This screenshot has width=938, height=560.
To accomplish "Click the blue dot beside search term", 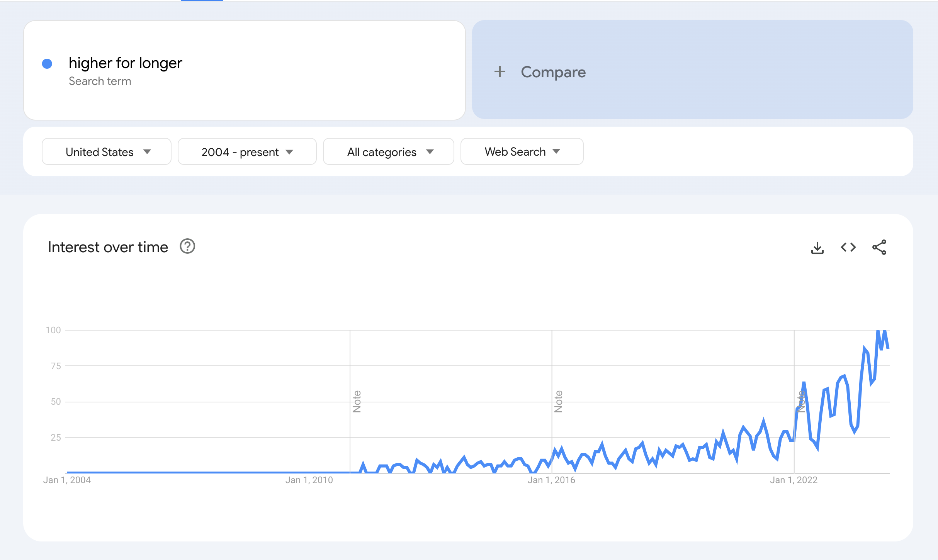I will point(47,64).
